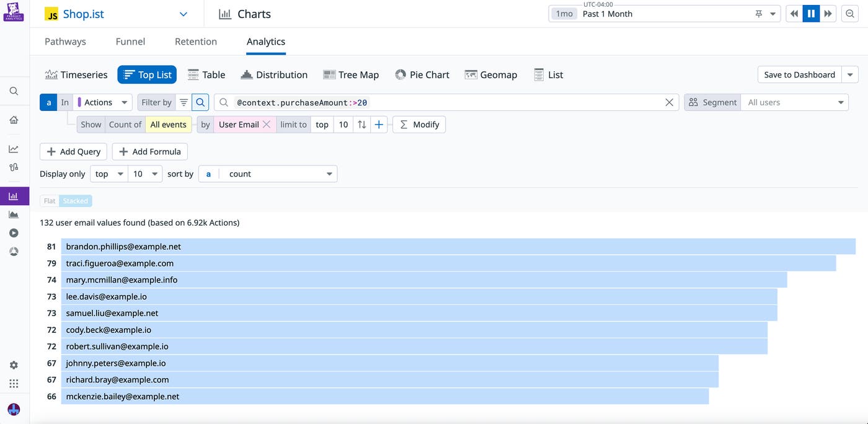Open settings gear icon in sidebar
Image resolution: width=868 pixels, height=424 pixels.
14,365
